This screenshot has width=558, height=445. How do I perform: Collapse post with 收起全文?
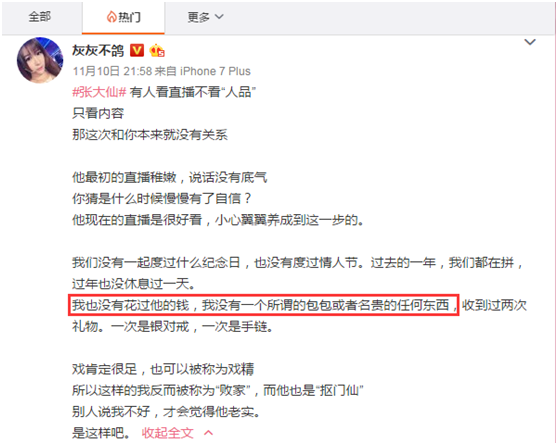coord(168,433)
